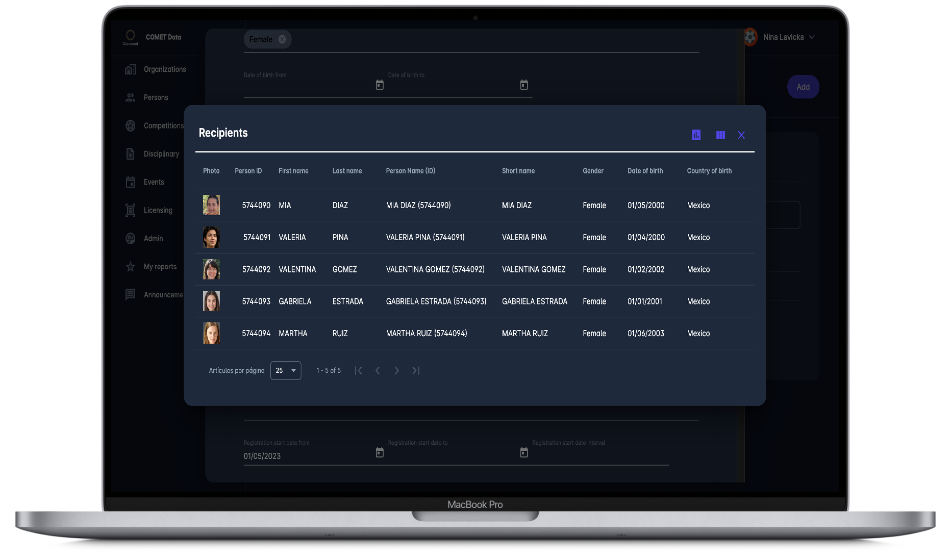
Task: Click the chart report icon in Recipients header
Action: pyautogui.click(x=696, y=135)
